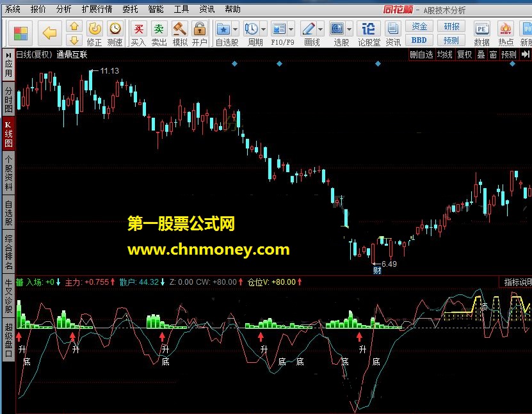Expand the 周期 dropdown arrow
Screen dimensions: 532x414
tap(263, 29)
